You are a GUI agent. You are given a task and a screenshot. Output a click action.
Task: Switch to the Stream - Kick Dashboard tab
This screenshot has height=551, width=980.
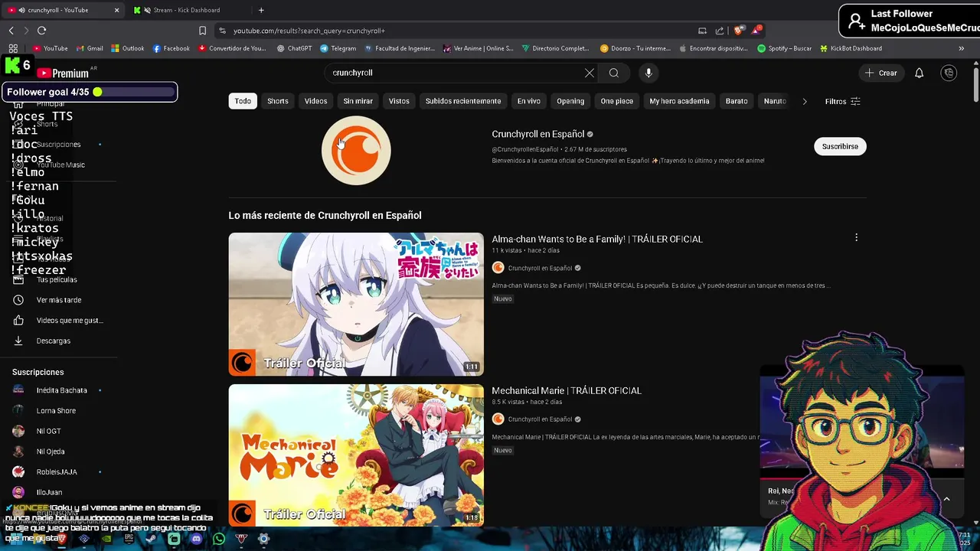[188, 10]
